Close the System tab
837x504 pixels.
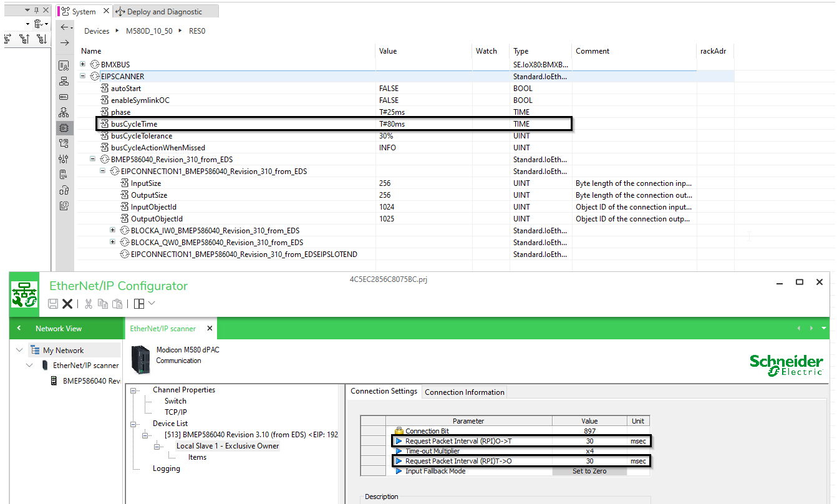coord(105,11)
